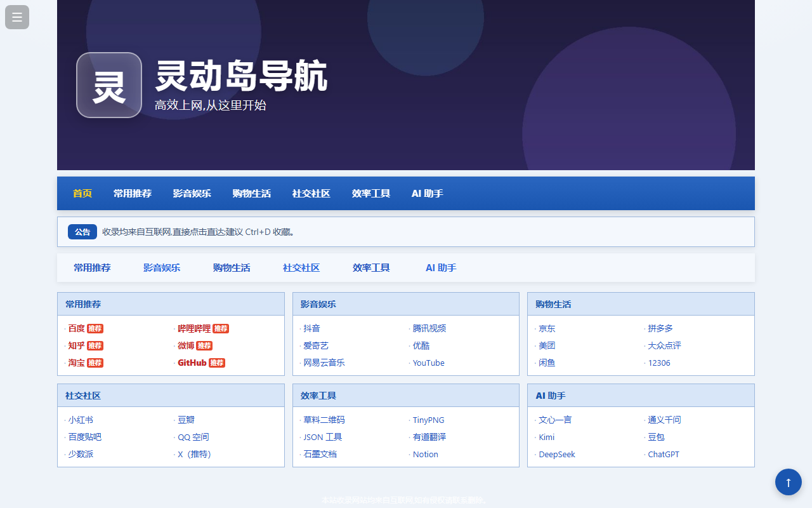Viewport: 812px width, 508px height.
Task: Open the 文心一言 link
Action: (x=555, y=420)
